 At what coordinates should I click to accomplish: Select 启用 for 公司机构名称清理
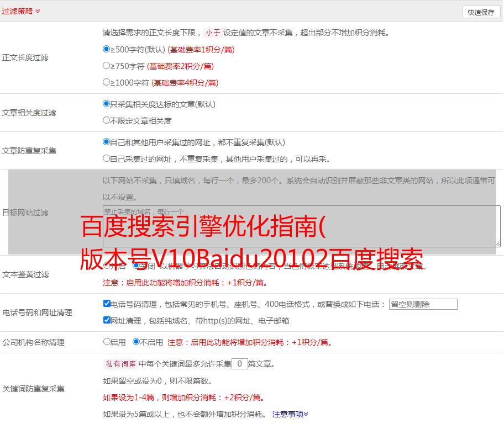coord(107,342)
